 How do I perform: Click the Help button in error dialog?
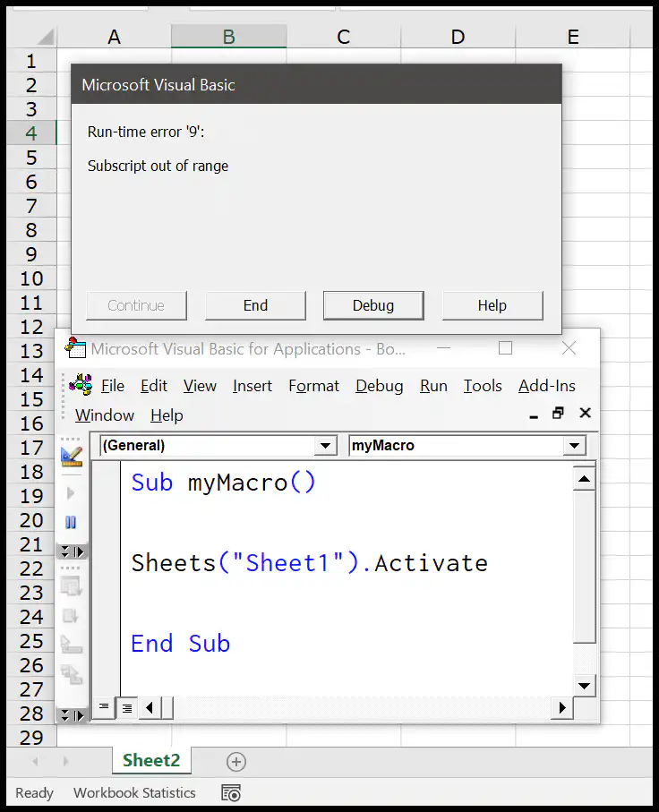492,305
